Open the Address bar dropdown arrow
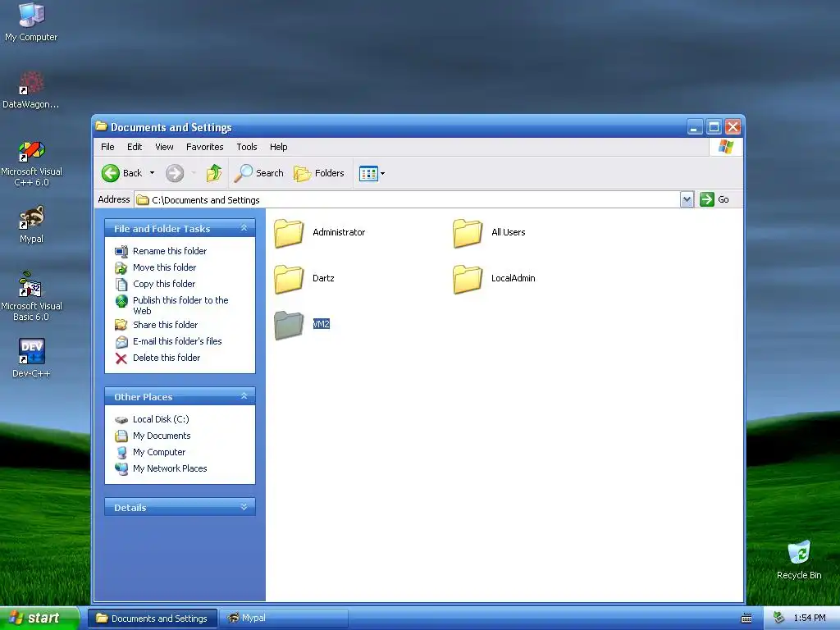The height and width of the screenshot is (630, 840). click(687, 200)
